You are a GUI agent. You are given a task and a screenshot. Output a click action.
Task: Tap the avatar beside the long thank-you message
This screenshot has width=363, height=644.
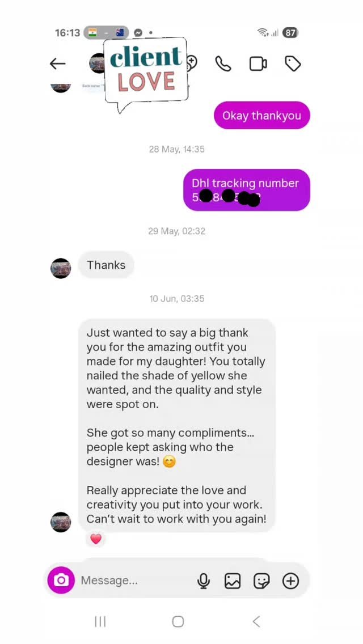[x=61, y=522]
